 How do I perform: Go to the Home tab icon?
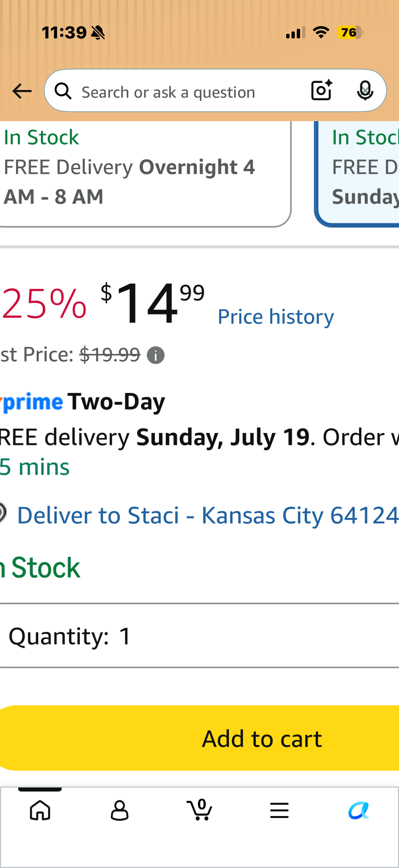[x=40, y=810]
